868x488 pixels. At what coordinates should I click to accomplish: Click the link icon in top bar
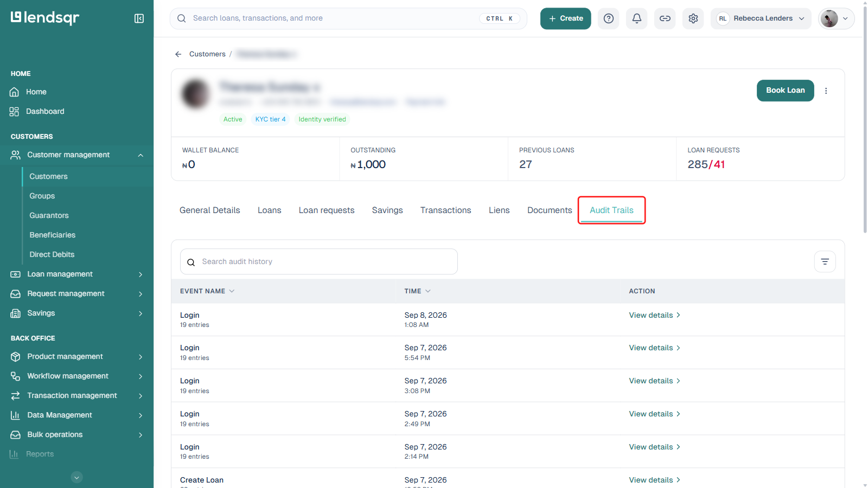pos(665,18)
